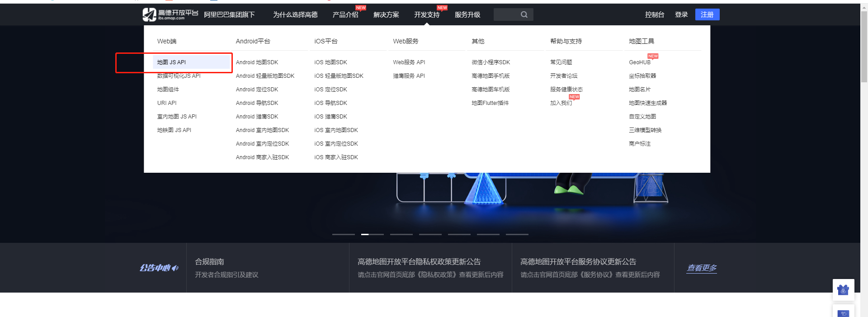
Task: Open 高德地图车机版 entry
Action: (x=491, y=90)
